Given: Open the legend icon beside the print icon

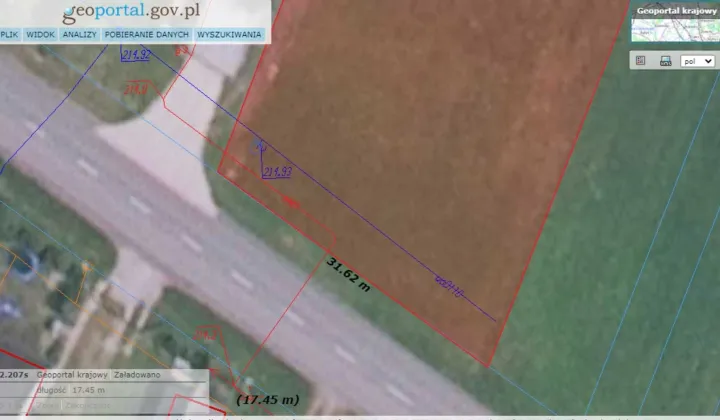Looking at the screenshot, I should pyautogui.click(x=641, y=61).
